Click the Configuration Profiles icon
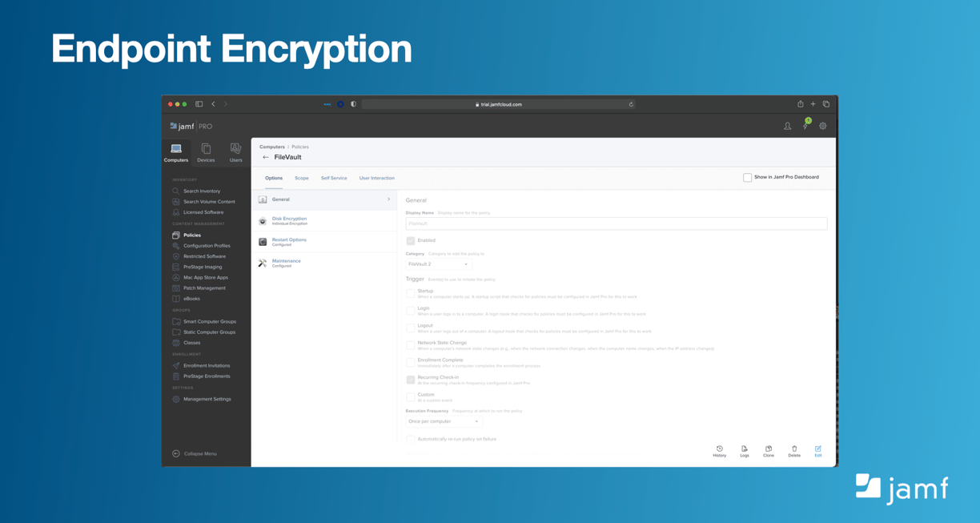 click(x=176, y=246)
